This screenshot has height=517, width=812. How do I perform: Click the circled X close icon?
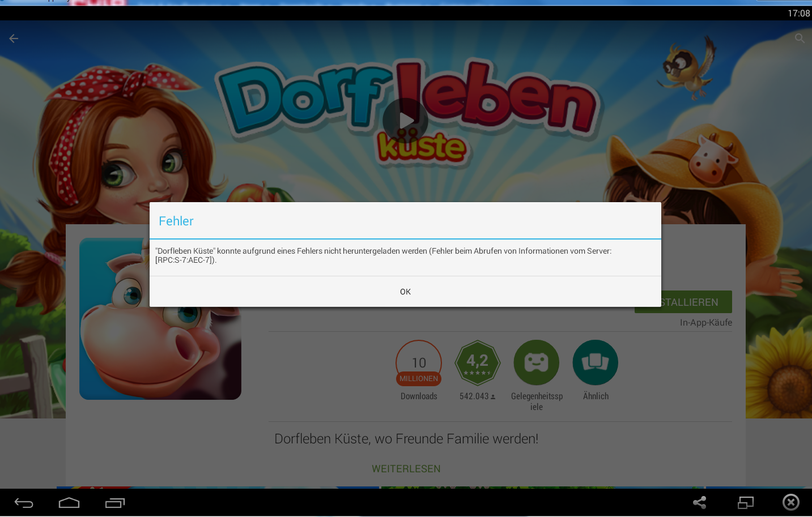[791, 502]
